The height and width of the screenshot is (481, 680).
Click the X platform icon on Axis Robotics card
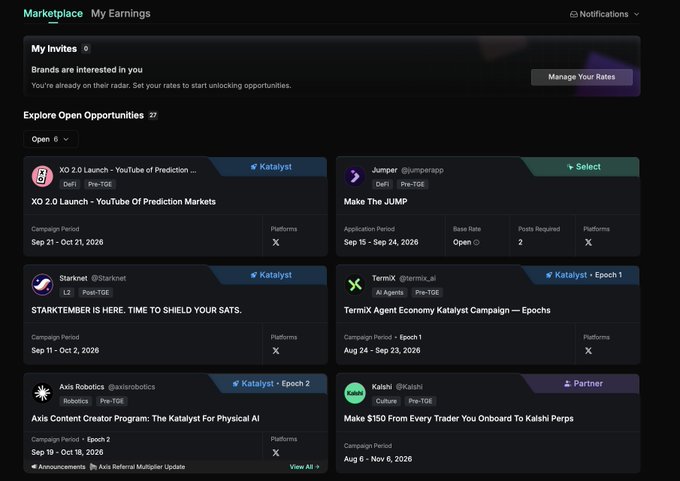pyautogui.click(x=276, y=453)
